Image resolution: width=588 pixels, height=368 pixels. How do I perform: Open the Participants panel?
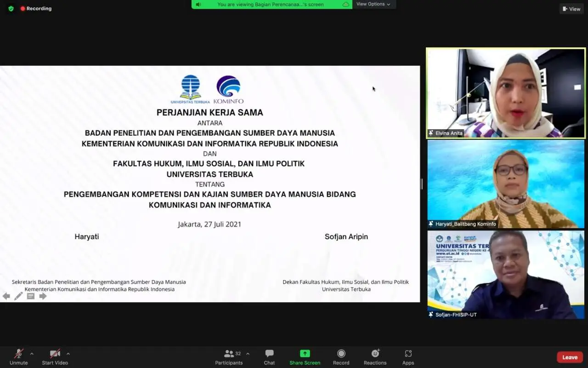[229, 356]
